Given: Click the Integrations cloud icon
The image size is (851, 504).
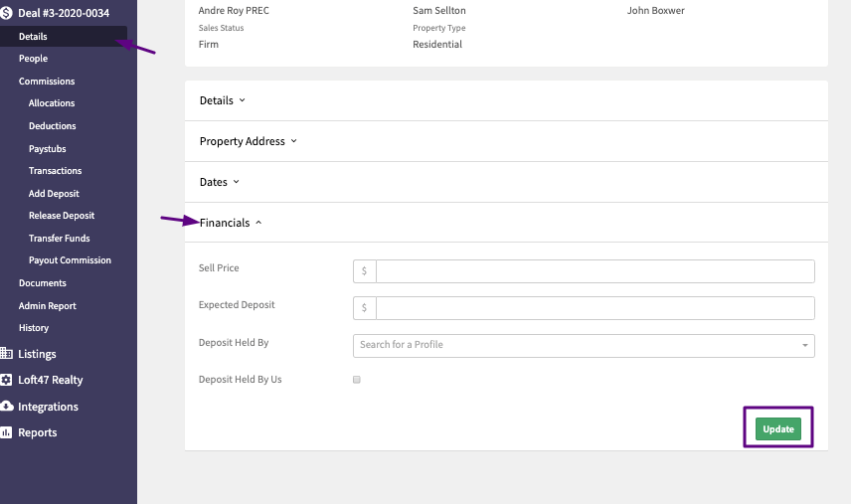Looking at the screenshot, I should tap(7, 407).
